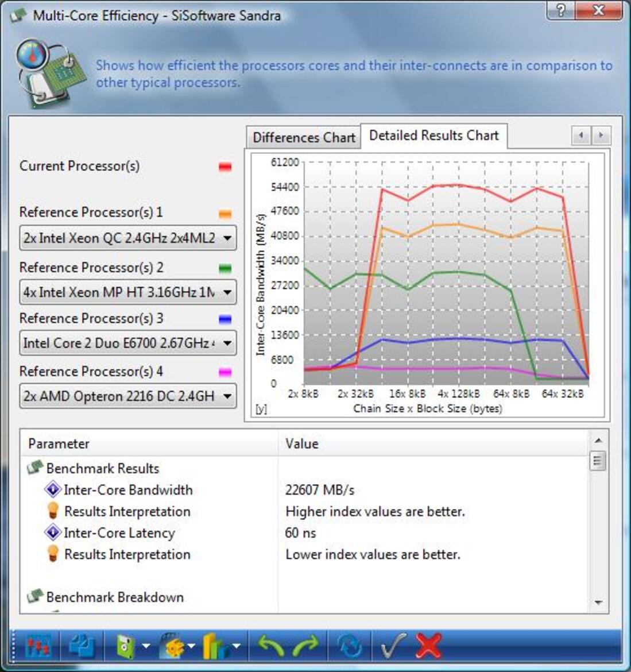Click the grey checkmark OK icon
Screen dimensions: 631x672
tap(393, 645)
